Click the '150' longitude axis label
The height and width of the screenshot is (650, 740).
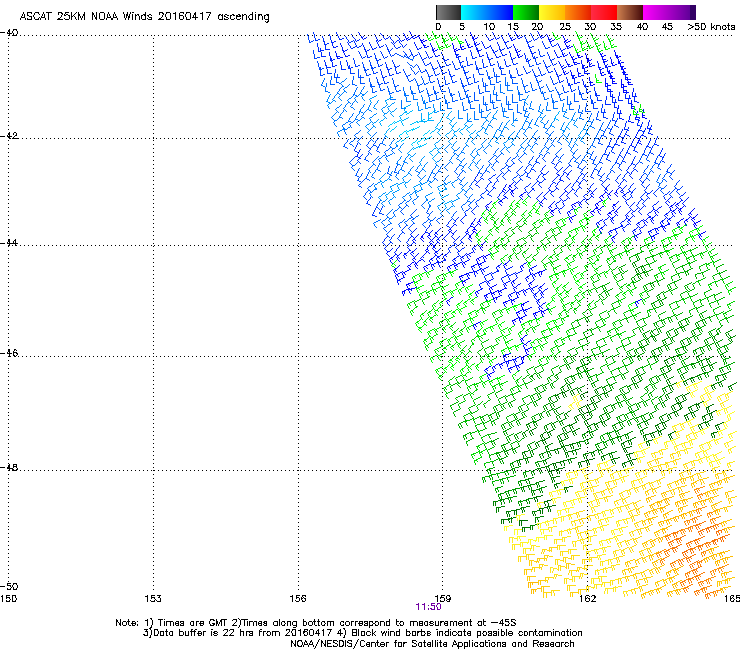8,599
